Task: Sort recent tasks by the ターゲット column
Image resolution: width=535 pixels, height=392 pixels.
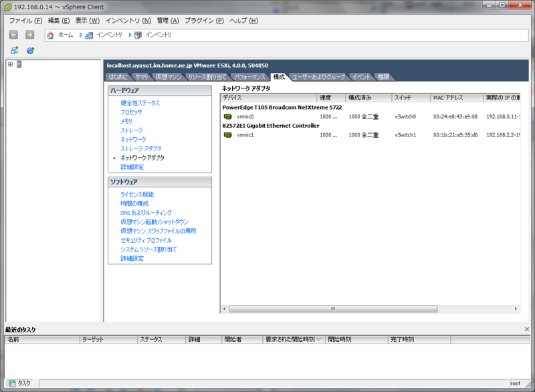Action: [108, 340]
